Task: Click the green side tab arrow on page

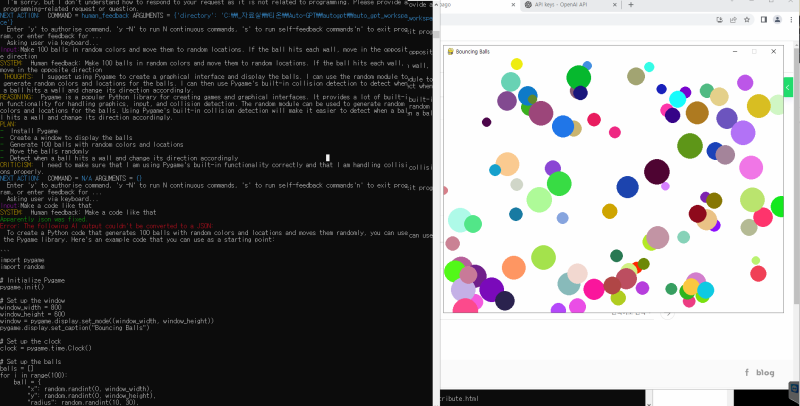Action: coord(788,87)
